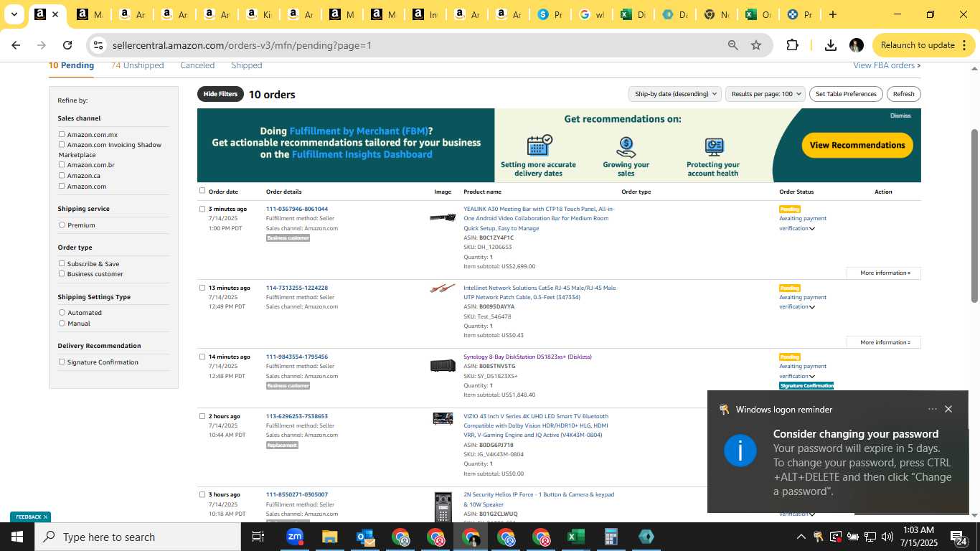Click the zoom magnifier icon in address bar

[732, 45]
